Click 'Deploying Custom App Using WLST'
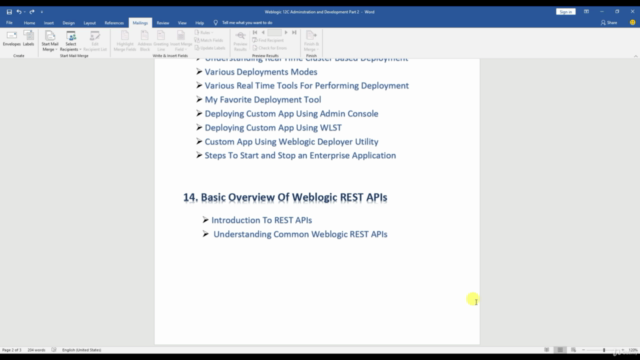 273,128
